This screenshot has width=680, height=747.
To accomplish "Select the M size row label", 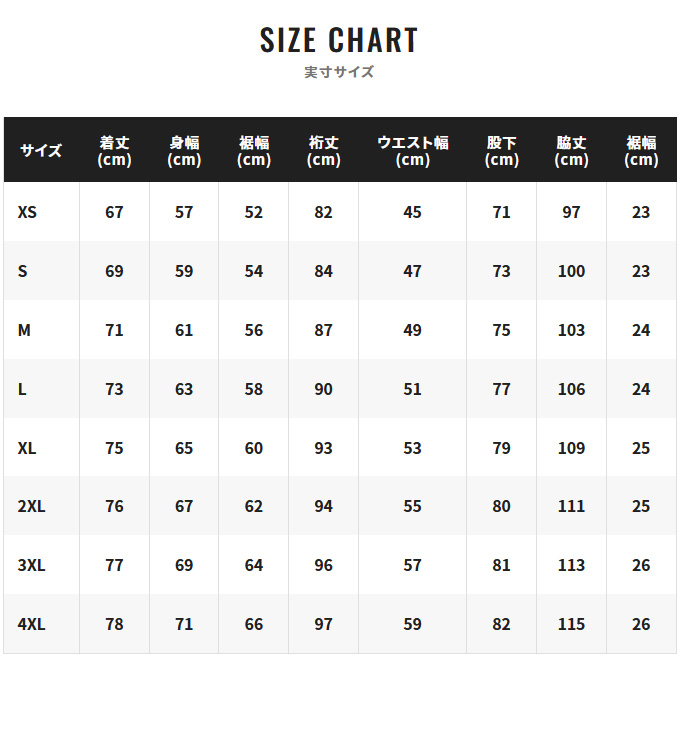I will pos(24,330).
